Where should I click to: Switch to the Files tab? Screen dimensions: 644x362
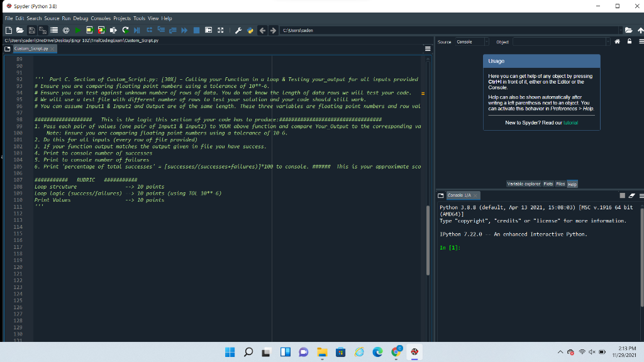point(560,184)
